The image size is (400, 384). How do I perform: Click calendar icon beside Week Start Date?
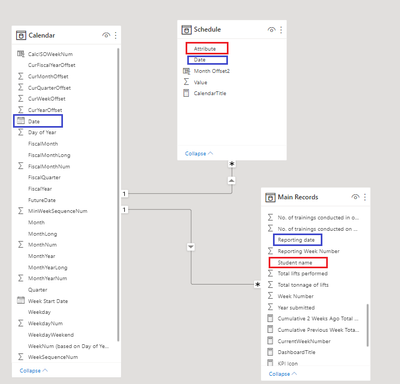click(x=21, y=300)
